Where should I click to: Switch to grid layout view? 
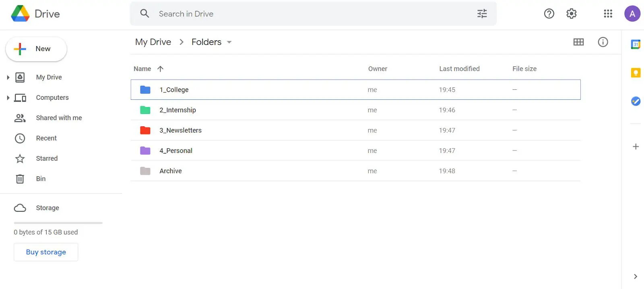click(x=578, y=42)
